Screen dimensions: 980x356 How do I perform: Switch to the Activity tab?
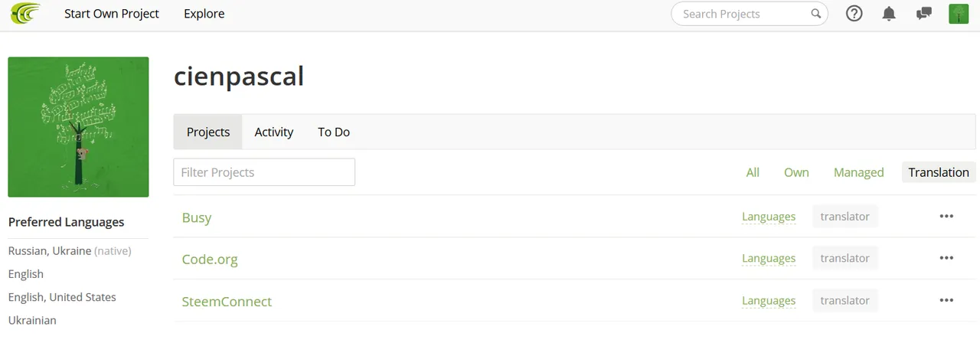[274, 132]
